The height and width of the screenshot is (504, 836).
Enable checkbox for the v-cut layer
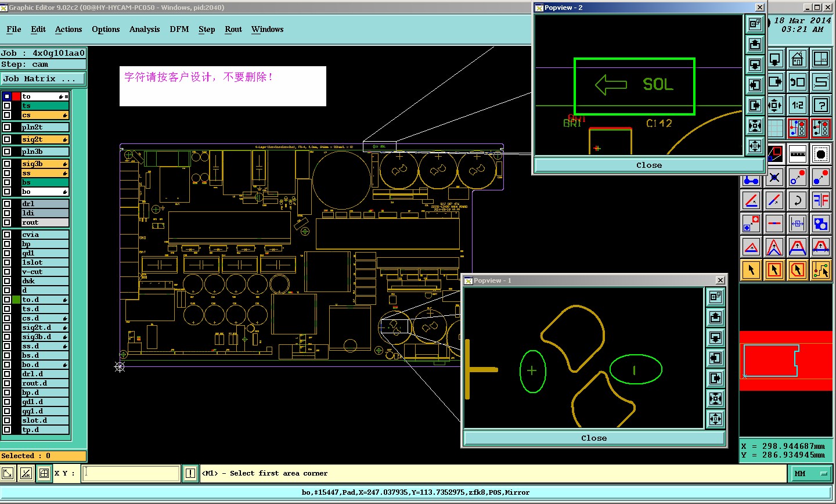pos(7,272)
